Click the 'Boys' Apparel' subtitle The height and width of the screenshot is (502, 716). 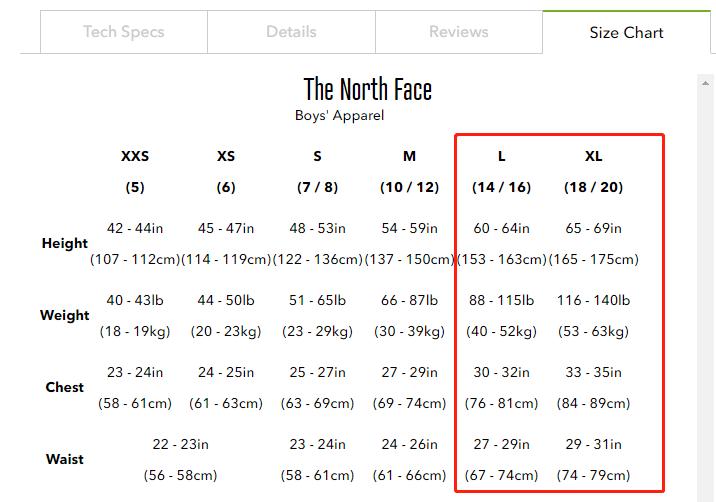click(339, 115)
